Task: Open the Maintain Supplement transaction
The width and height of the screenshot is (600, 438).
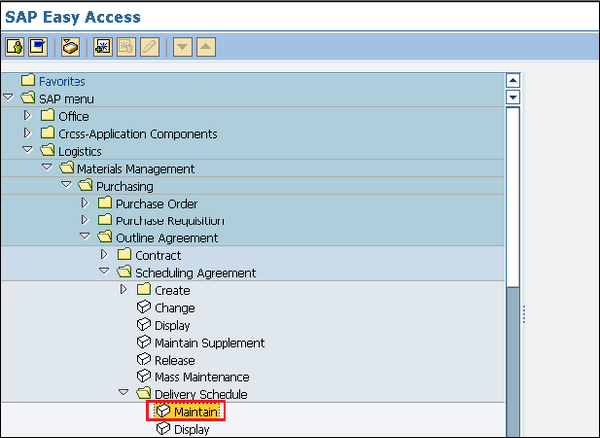Action: [209, 343]
